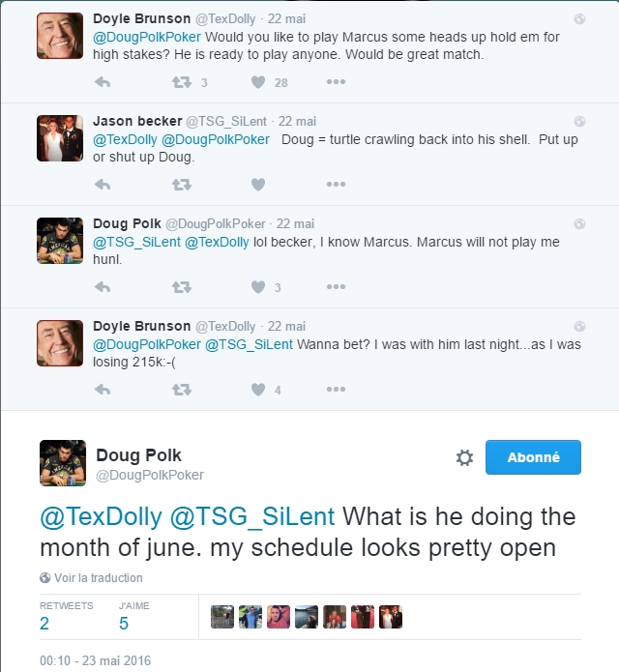Reply to Doyle Brunson's first tweet

[x=103, y=82]
